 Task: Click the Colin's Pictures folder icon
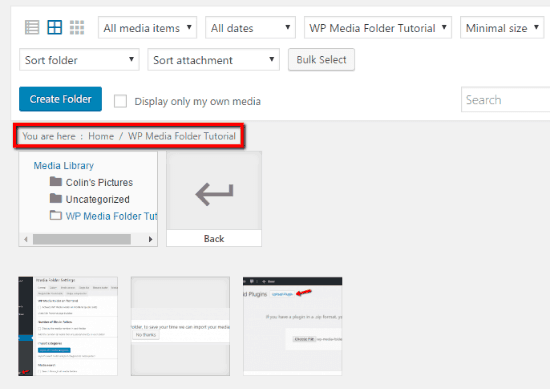click(56, 181)
